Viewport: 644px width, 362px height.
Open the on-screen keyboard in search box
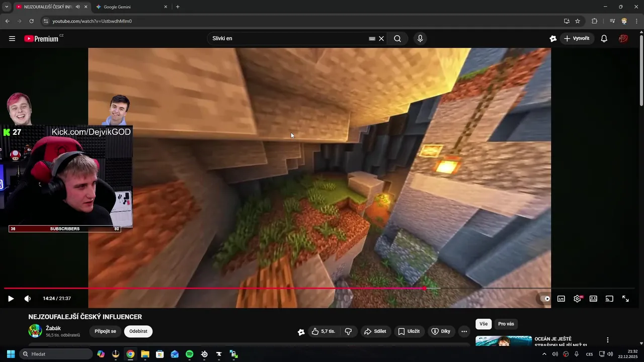[x=372, y=39]
